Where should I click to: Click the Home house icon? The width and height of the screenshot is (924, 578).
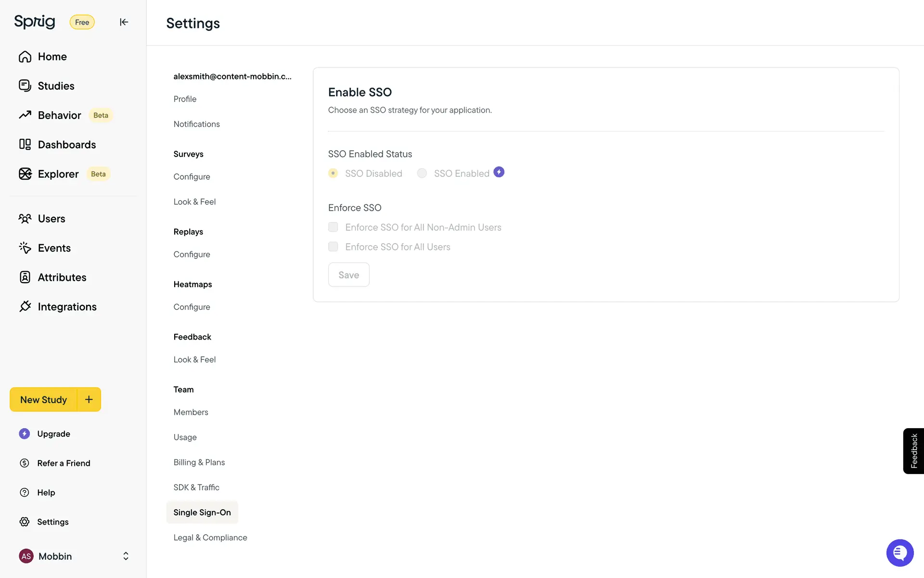pos(25,57)
